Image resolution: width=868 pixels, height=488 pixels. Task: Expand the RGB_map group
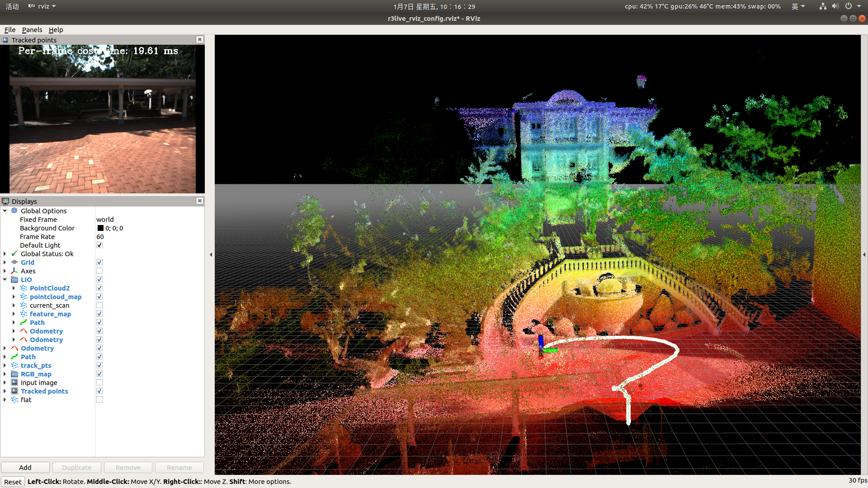tap(5, 374)
